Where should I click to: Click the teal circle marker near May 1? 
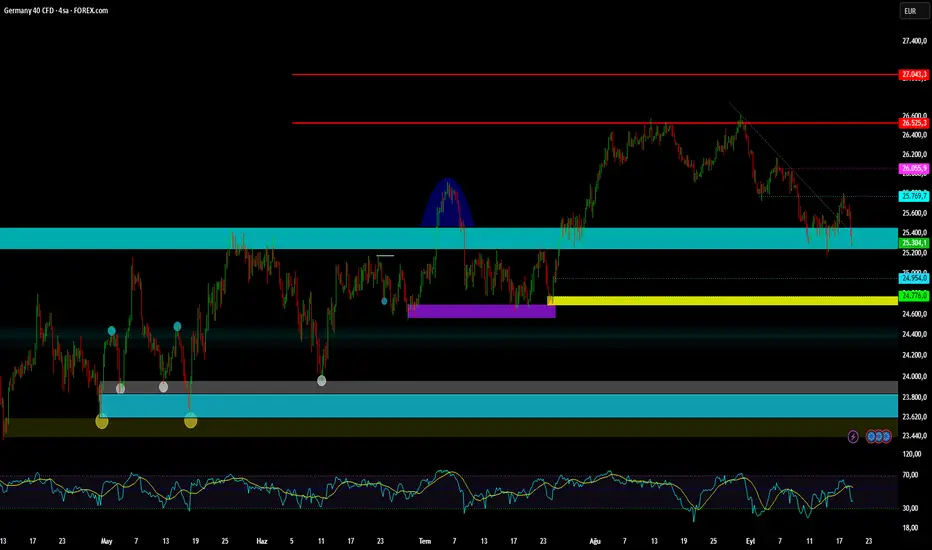(x=111, y=331)
